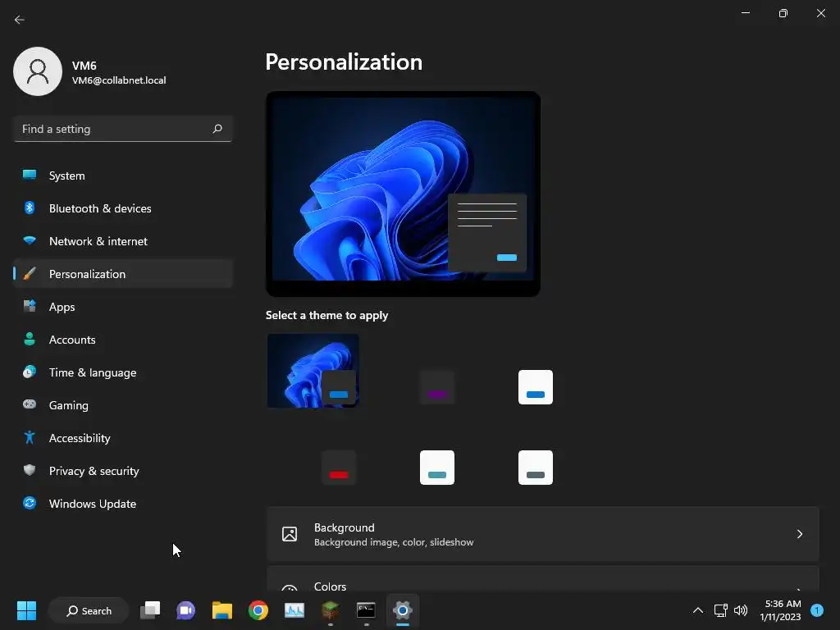Click the Apps icon in sidebar

point(30,306)
